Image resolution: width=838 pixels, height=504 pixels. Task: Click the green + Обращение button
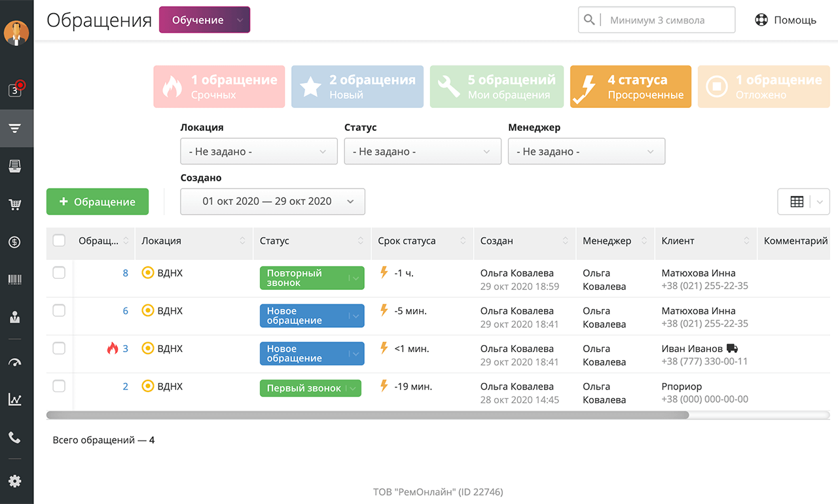(x=98, y=202)
